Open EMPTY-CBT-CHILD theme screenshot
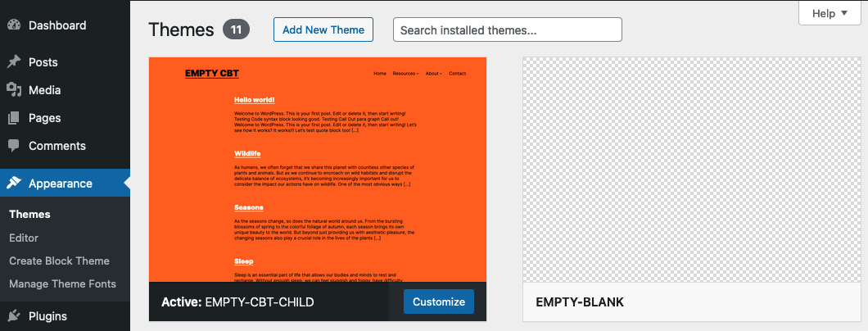Viewport: 868px width, 331px height. pyautogui.click(x=318, y=170)
